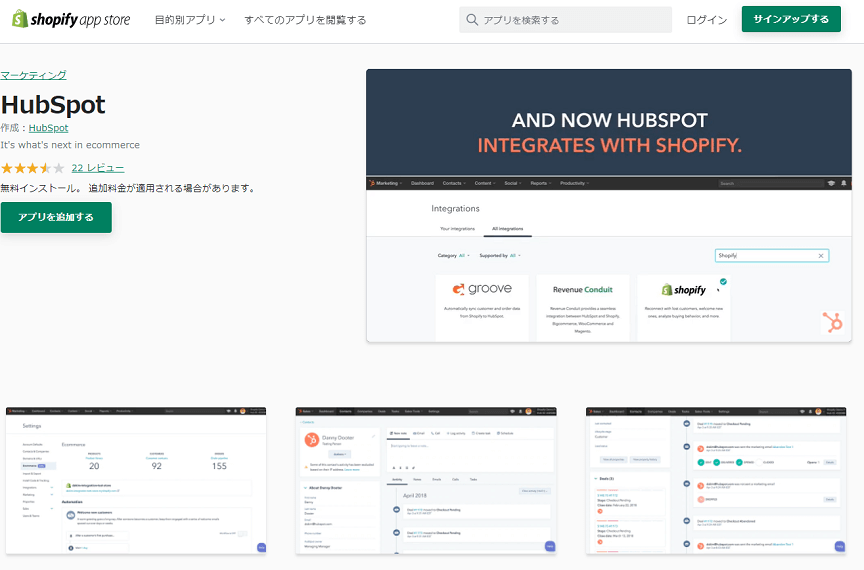The image size is (864, 570).
Task: Click the 無料インストール pricing text
Action: click(x=128, y=188)
